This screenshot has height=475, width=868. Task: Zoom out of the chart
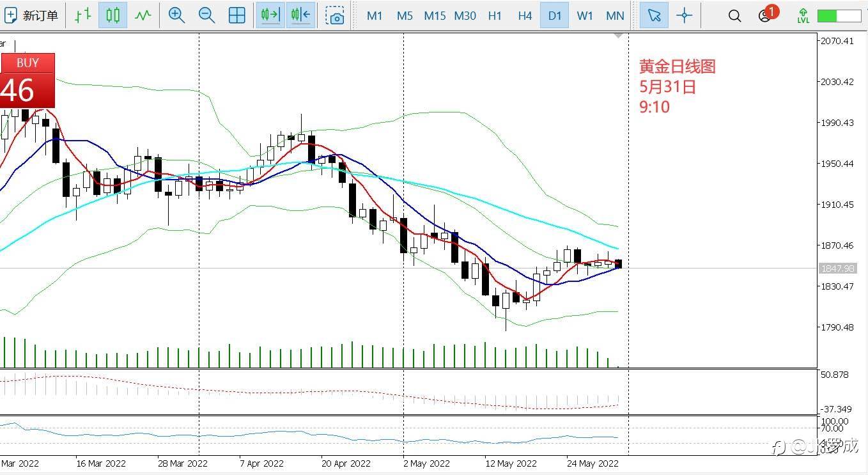pos(206,15)
